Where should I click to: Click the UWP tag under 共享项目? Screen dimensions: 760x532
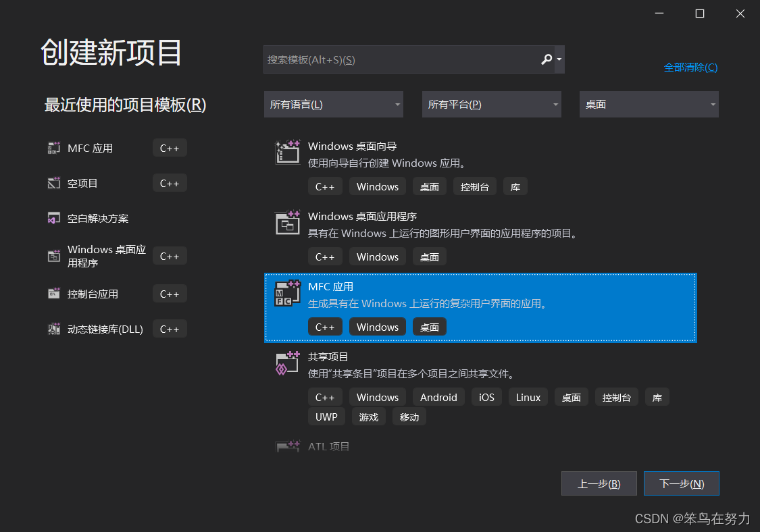coord(327,417)
